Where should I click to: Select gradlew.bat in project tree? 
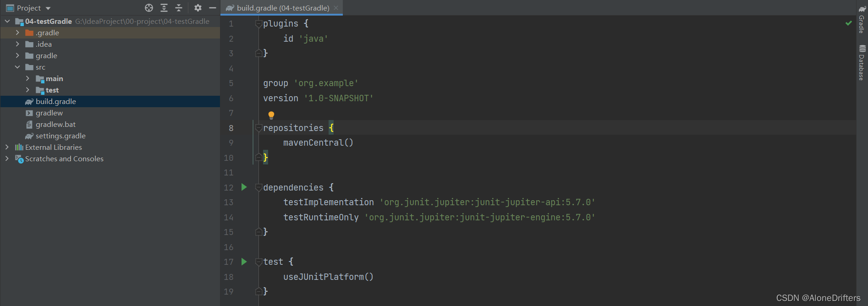[110, 124]
